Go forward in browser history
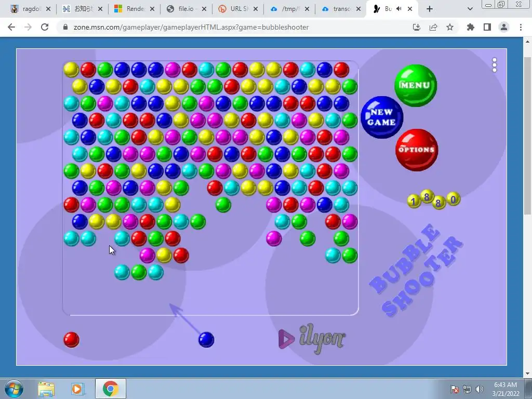This screenshot has width=532, height=399. pyautogui.click(x=28, y=27)
